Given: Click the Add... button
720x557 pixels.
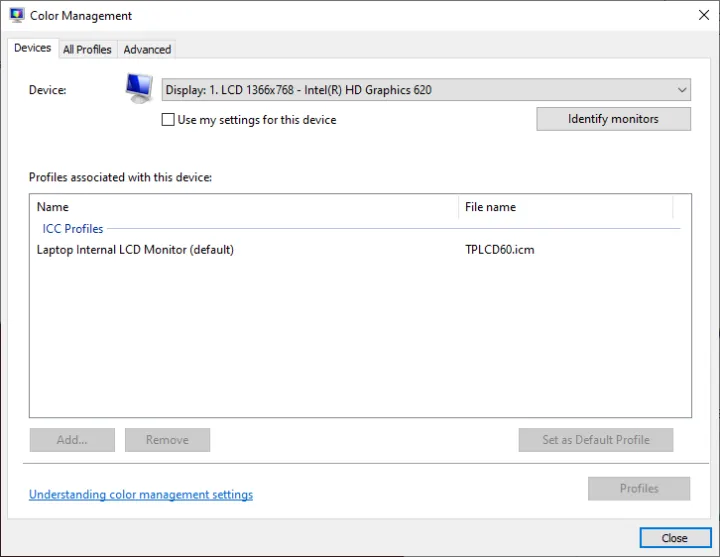Looking at the screenshot, I should coord(72,440).
